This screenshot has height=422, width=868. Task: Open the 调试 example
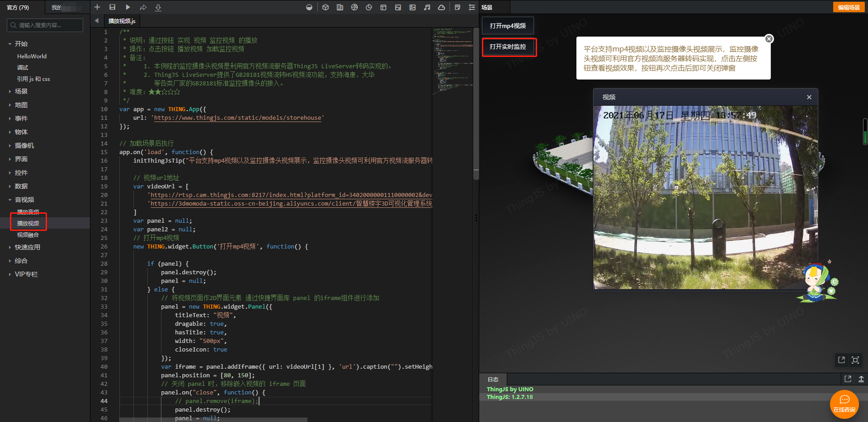(x=23, y=68)
